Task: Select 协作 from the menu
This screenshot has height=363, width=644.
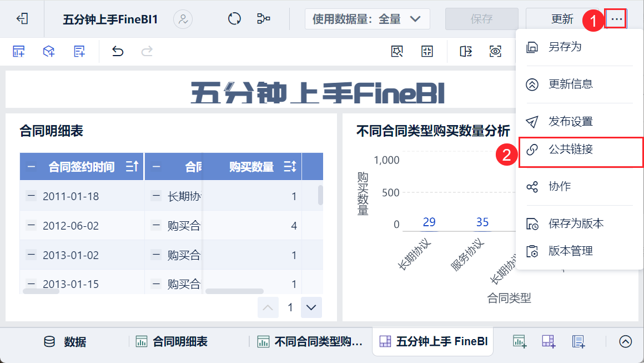Action: point(580,187)
